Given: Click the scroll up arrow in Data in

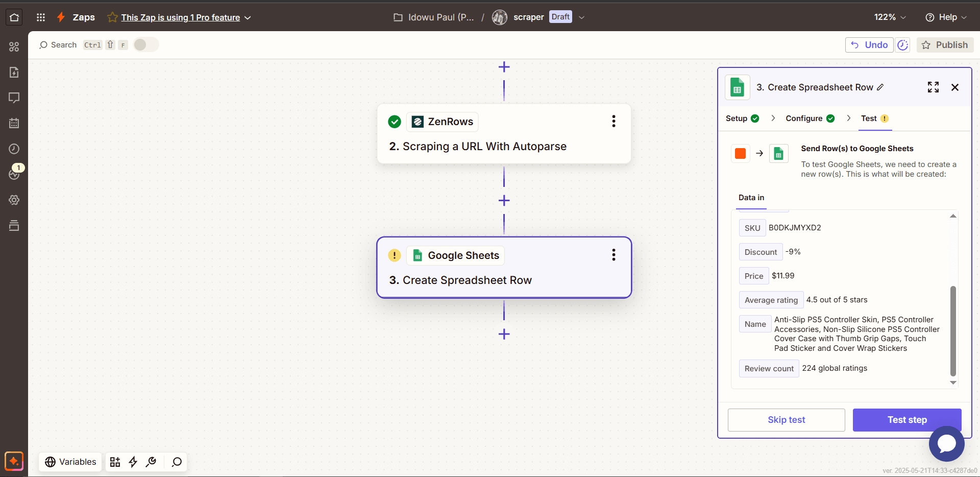Looking at the screenshot, I should pos(953,216).
